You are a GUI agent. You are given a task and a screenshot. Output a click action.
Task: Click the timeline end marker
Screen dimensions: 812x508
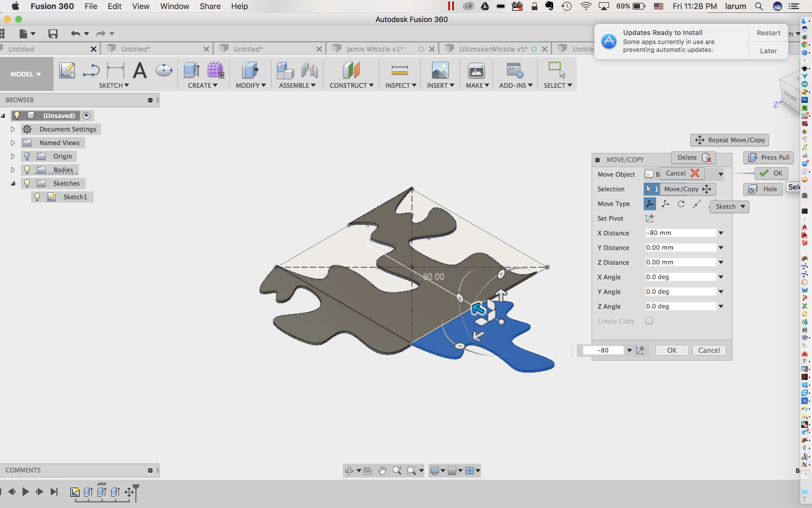pos(136,493)
